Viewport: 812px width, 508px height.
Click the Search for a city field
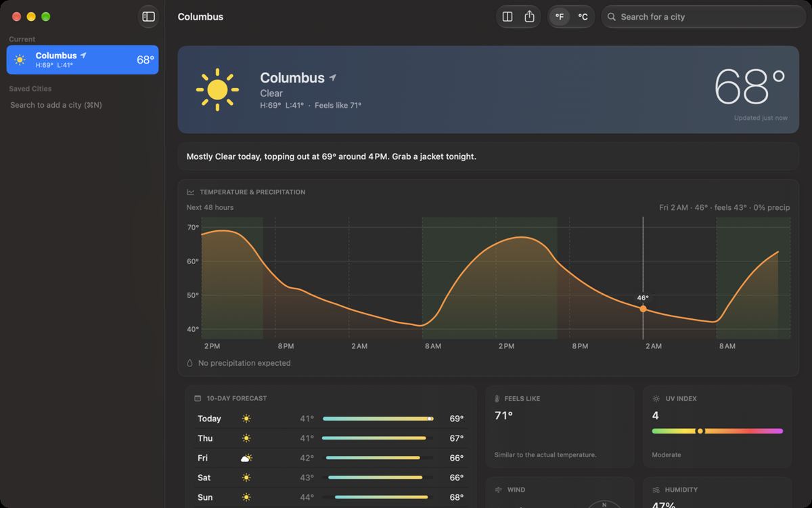click(702, 17)
